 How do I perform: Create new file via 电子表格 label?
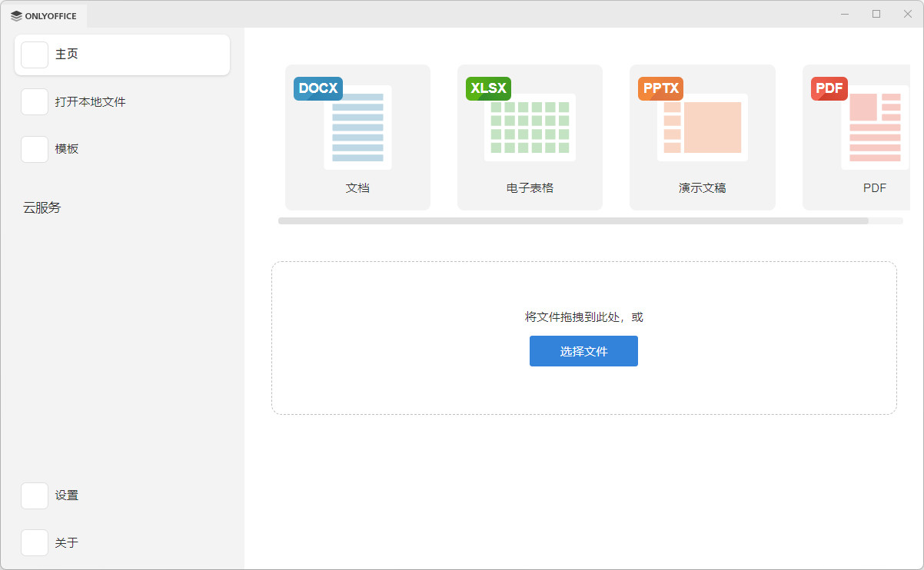[530, 187]
